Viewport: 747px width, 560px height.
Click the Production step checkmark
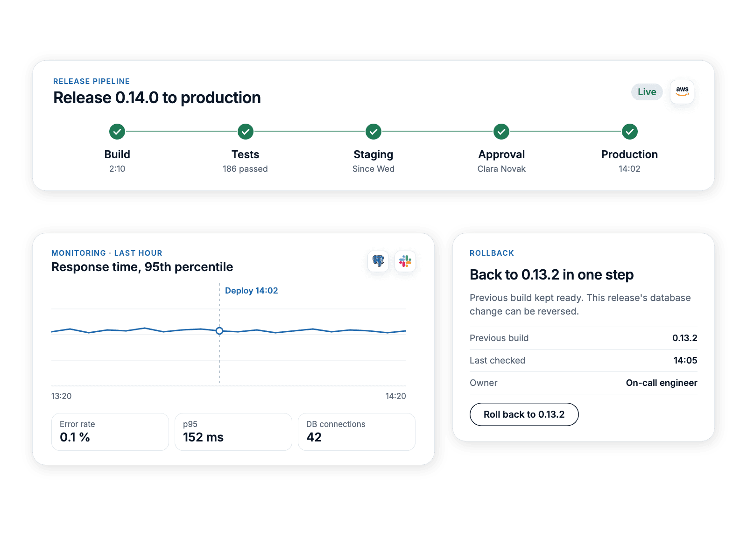pos(630,132)
